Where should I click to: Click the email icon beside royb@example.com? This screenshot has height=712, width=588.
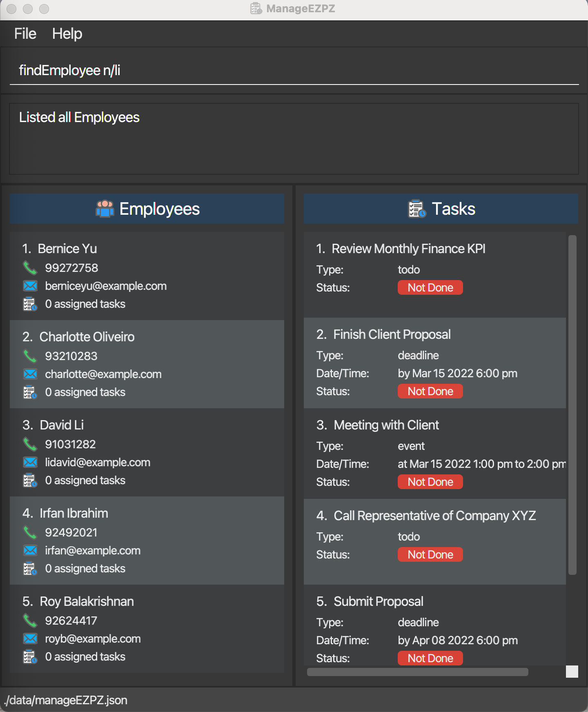point(30,639)
